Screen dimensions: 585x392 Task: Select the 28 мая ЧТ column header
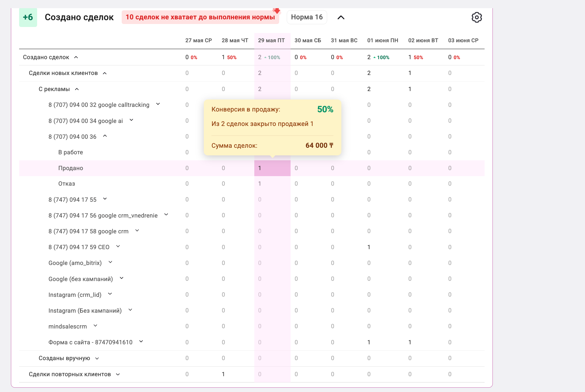235,40
